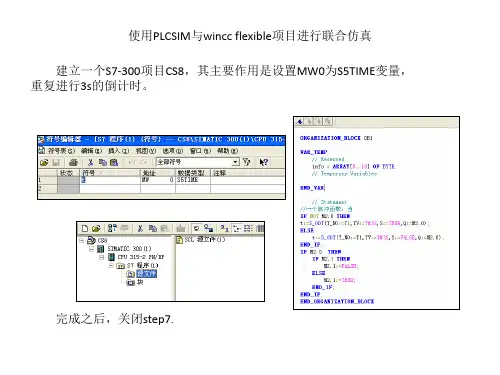Click S5TIME data type cell
500x375 pixels.
193,180
